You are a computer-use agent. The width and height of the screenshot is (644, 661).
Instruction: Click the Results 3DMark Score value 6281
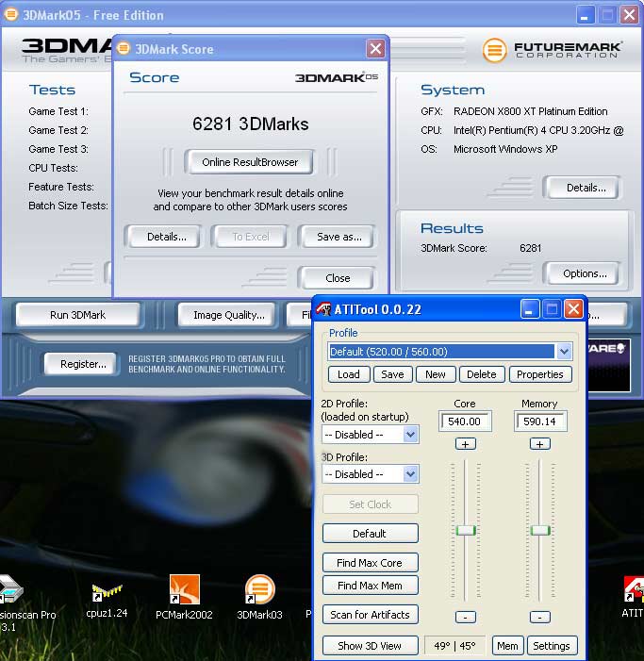(530, 248)
